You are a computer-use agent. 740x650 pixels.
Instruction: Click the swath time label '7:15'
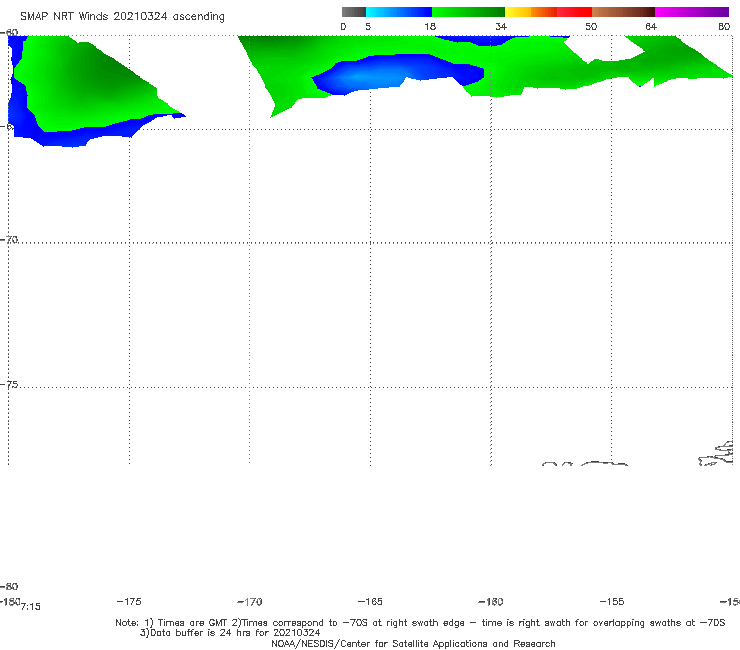31,607
